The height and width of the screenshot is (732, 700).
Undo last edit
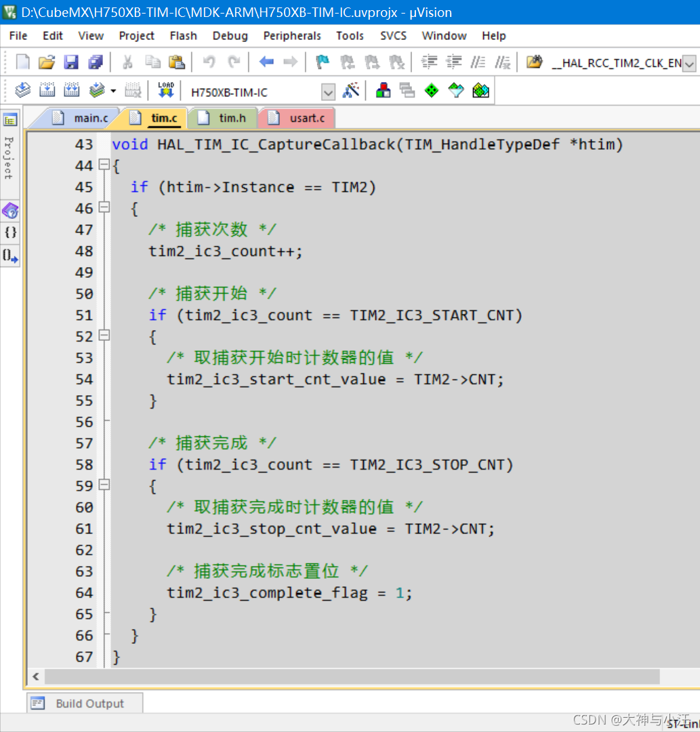pyautogui.click(x=209, y=62)
